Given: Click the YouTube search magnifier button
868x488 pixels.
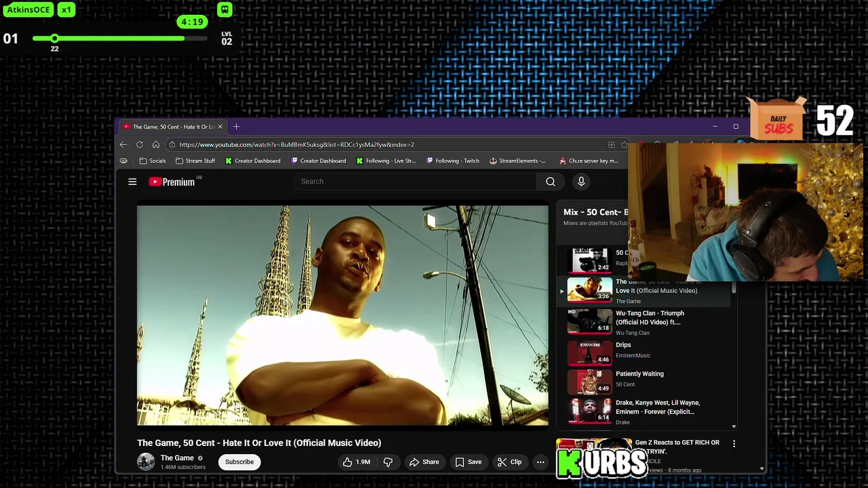Looking at the screenshot, I should click(551, 182).
